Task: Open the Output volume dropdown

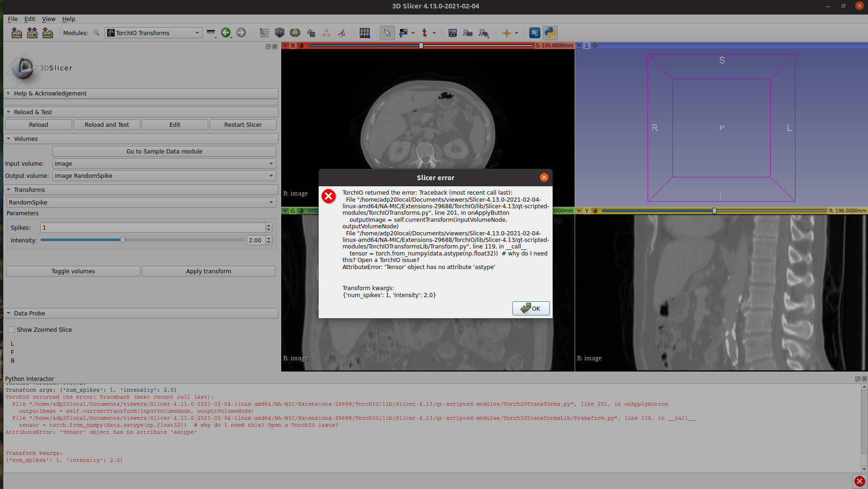Action: tap(164, 175)
